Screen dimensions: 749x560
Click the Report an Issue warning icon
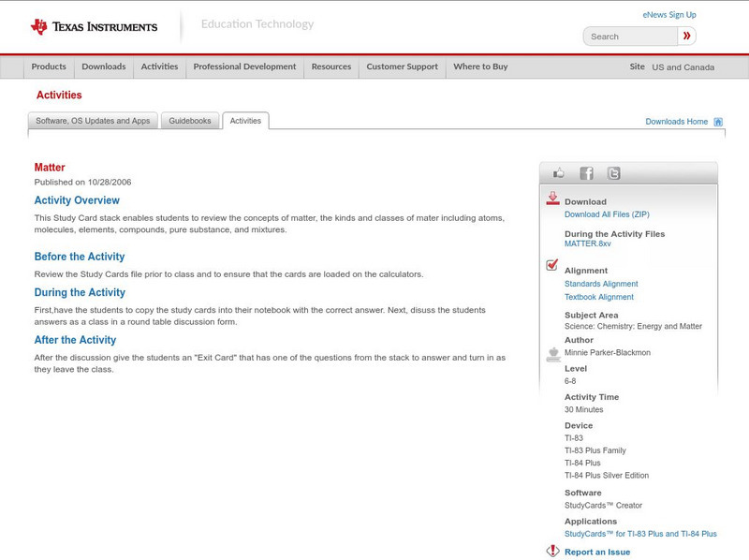coord(552,551)
